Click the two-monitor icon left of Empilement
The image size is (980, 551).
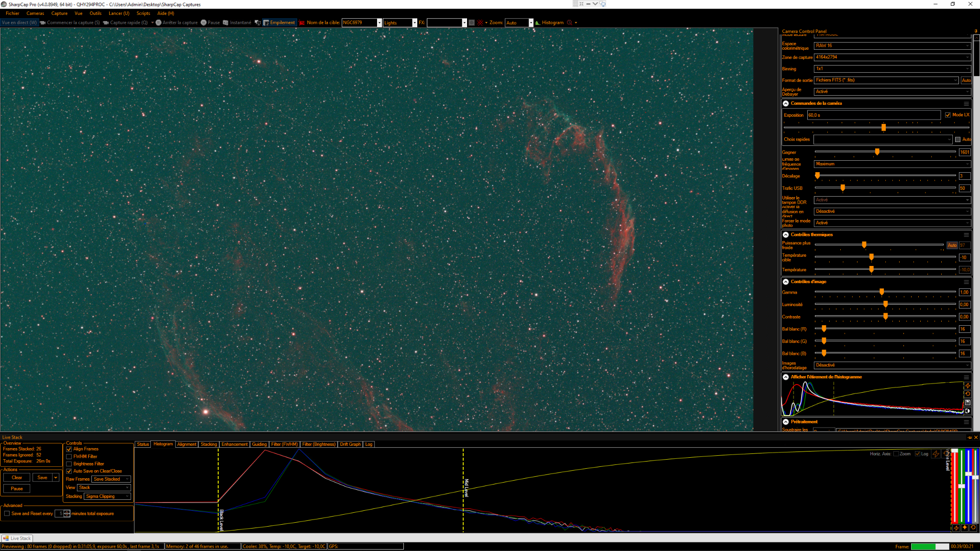257,22
